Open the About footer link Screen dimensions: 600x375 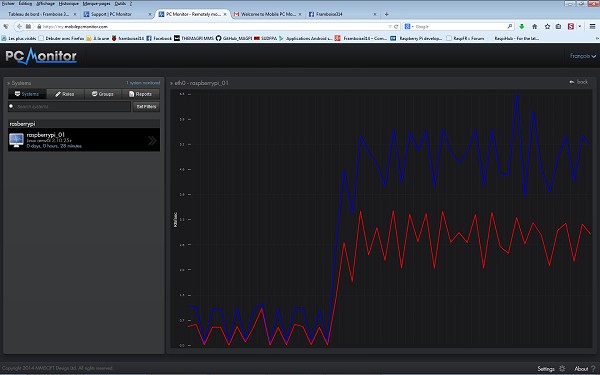point(581,368)
